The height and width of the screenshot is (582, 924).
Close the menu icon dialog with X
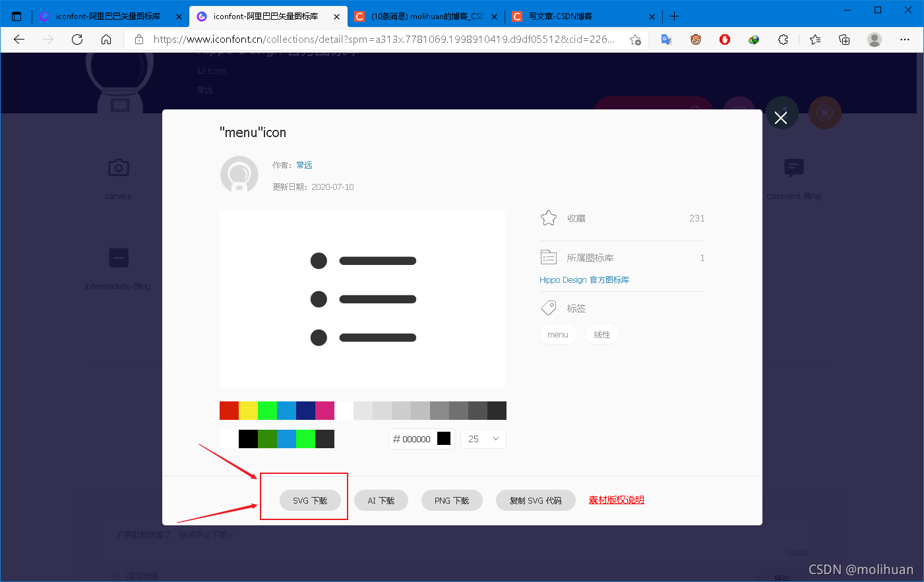(781, 118)
